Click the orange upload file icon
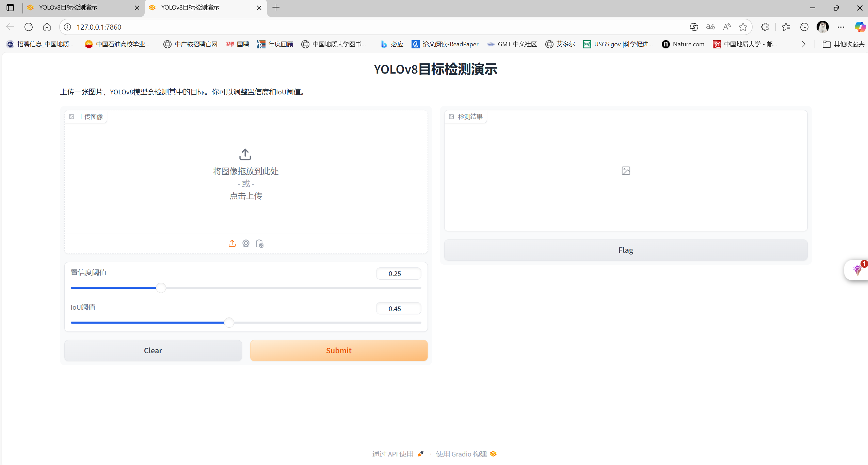Screen dimensions: 868x465 coord(232,243)
